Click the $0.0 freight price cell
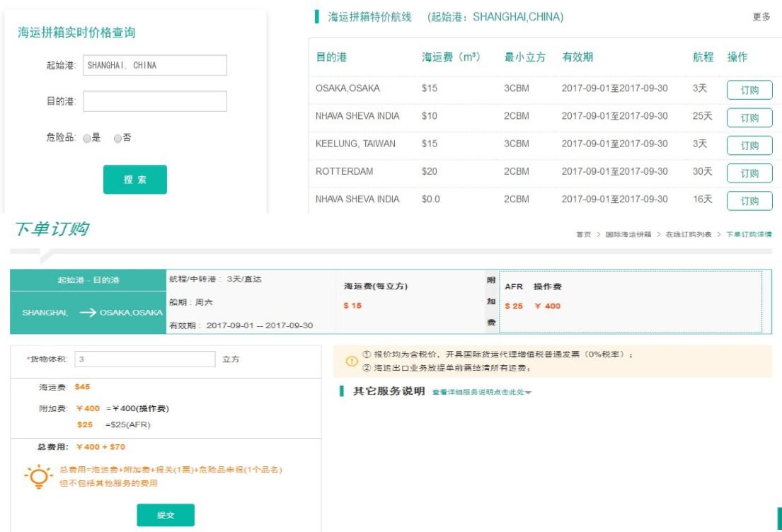782x532 pixels. point(431,199)
